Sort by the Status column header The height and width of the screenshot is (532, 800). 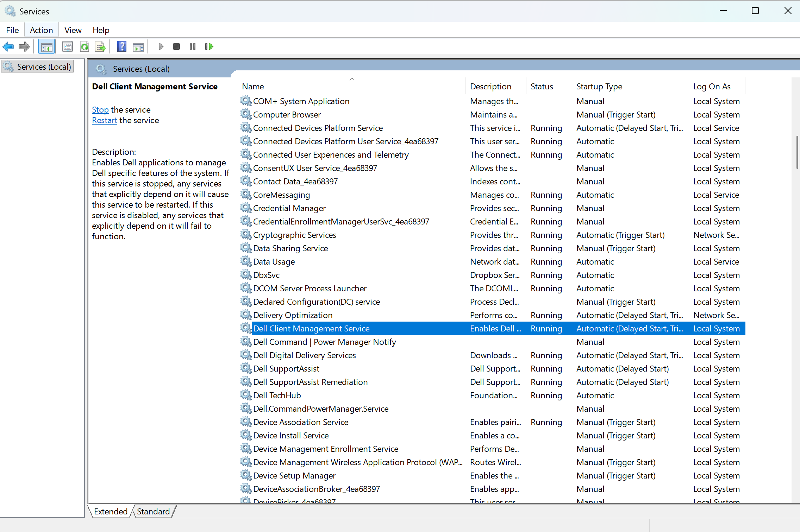tap(542, 87)
